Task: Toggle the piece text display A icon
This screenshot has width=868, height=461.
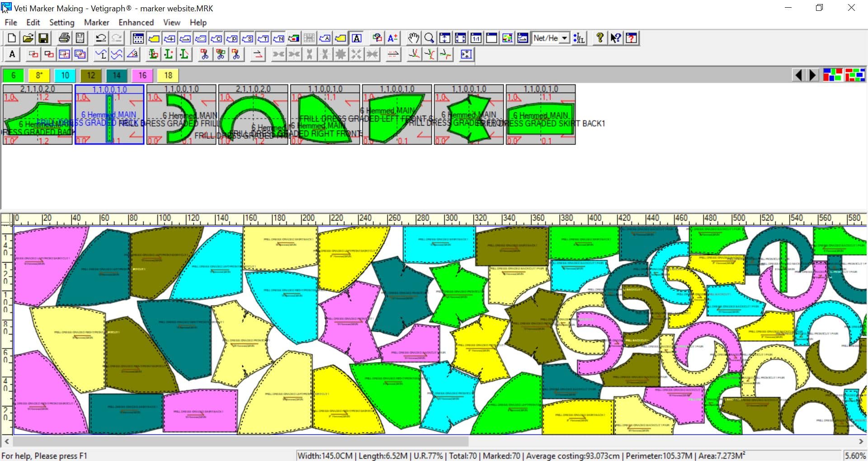Action: pyautogui.click(x=357, y=38)
